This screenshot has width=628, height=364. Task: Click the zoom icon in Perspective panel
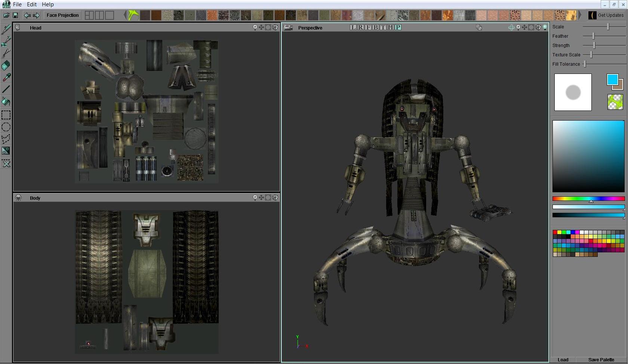pos(518,27)
